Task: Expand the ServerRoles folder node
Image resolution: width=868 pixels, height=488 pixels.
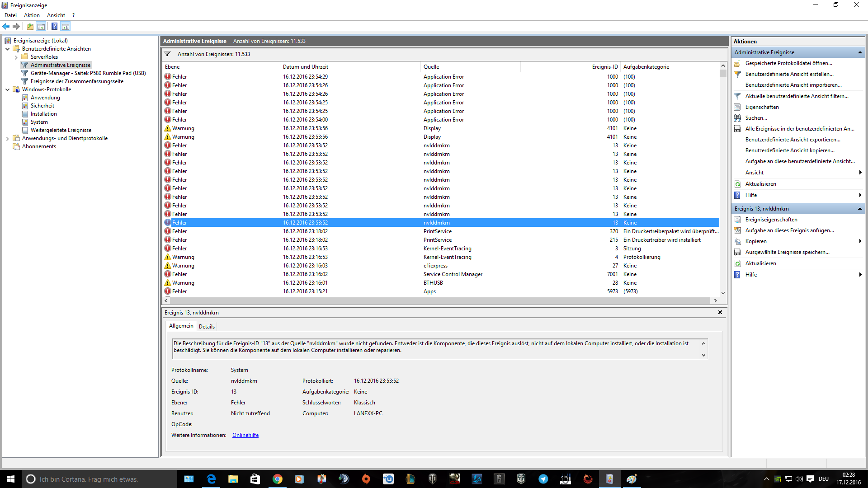Action: click(16, 57)
